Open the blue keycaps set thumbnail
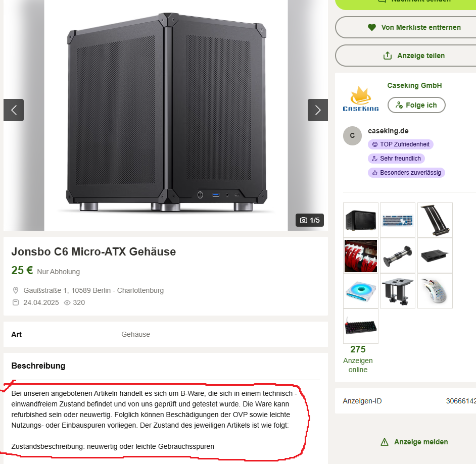 (x=398, y=220)
